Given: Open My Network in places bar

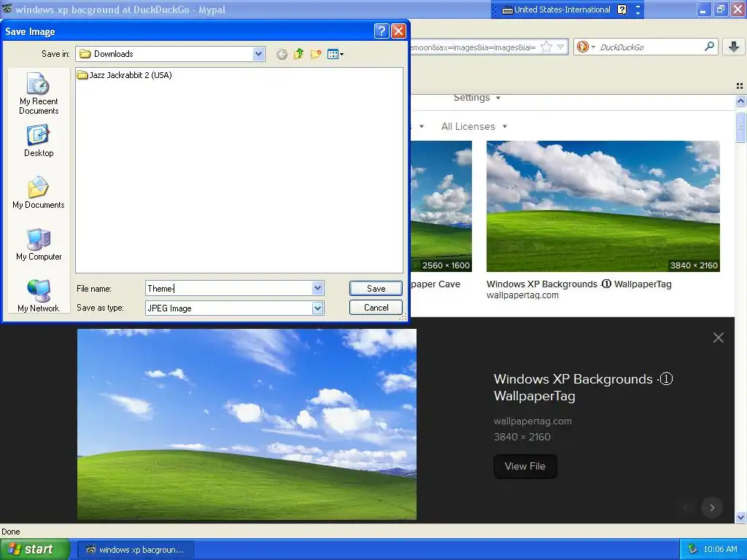Looking at the screenshot, I should point(39,296).
